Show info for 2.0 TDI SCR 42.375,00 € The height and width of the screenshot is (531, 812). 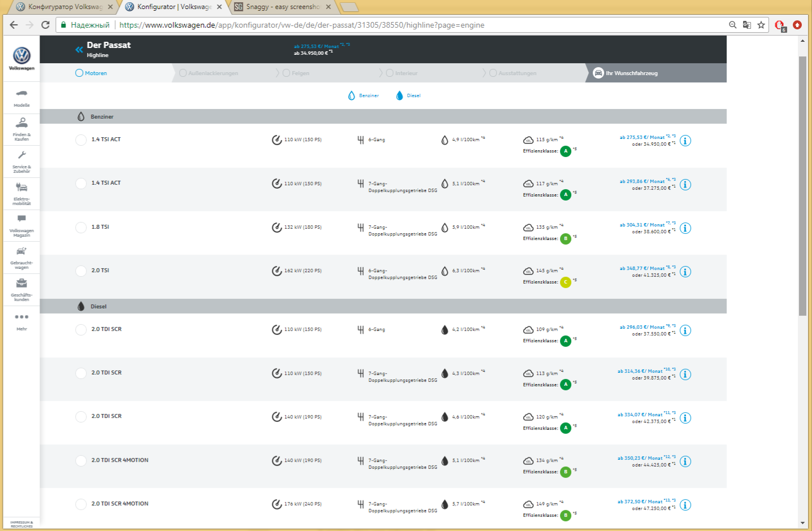coord(685,418)
